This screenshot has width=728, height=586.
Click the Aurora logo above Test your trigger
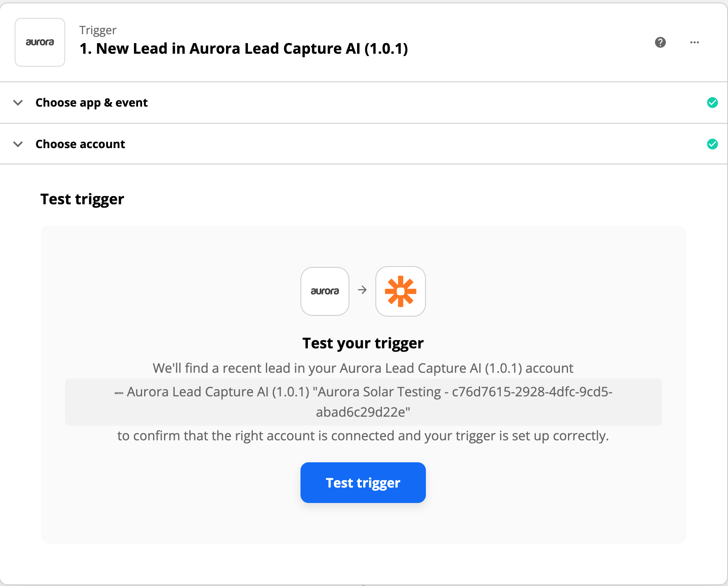325,291
